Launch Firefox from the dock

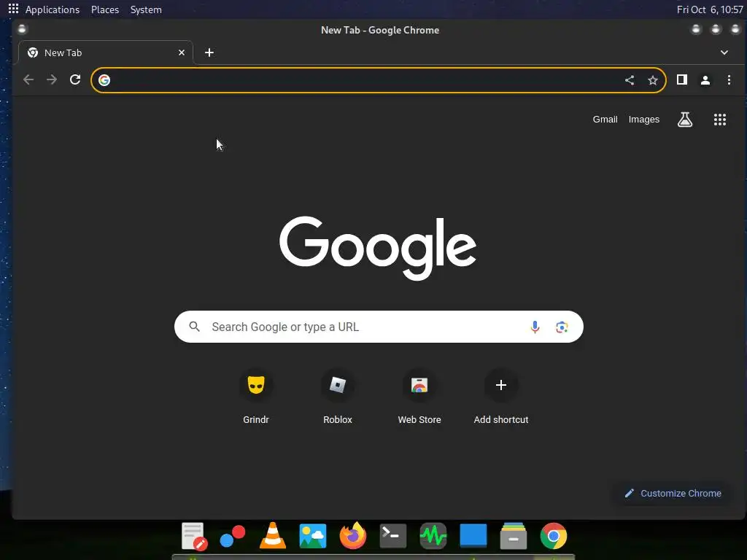pyautogui.click(x=353, y=536)
